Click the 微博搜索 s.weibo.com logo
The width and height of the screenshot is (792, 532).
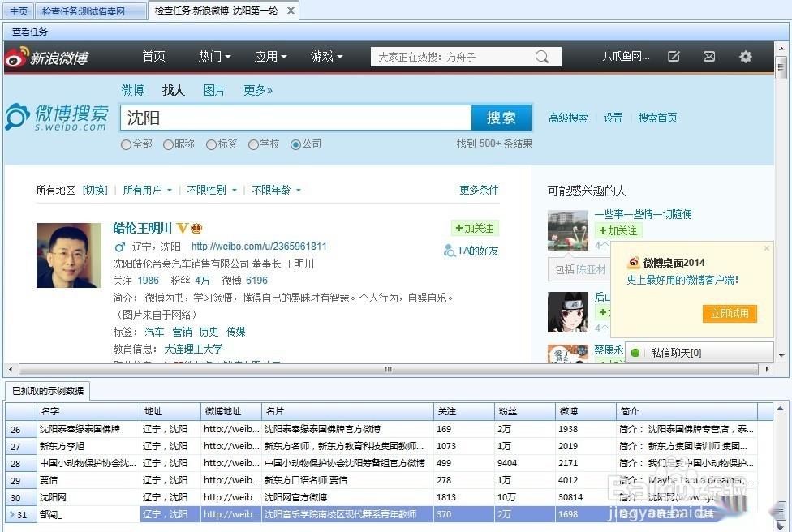tap(57, 117)
